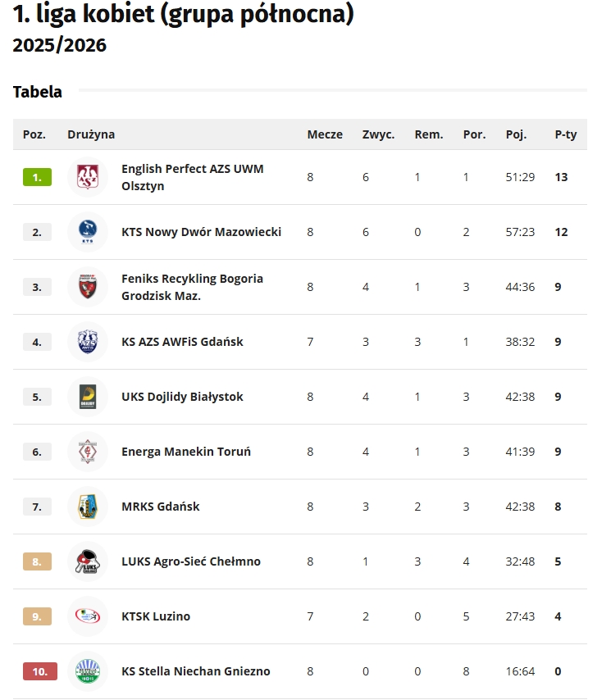Click the Drużyna column header
Screen dimensions: 611x700
coord(91,134)
